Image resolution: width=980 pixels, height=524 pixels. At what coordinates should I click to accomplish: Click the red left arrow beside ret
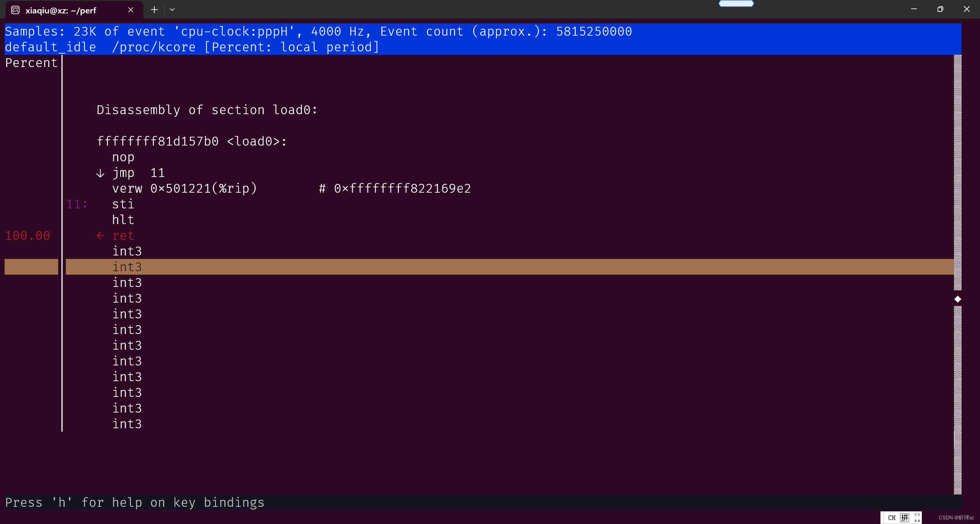100,236
